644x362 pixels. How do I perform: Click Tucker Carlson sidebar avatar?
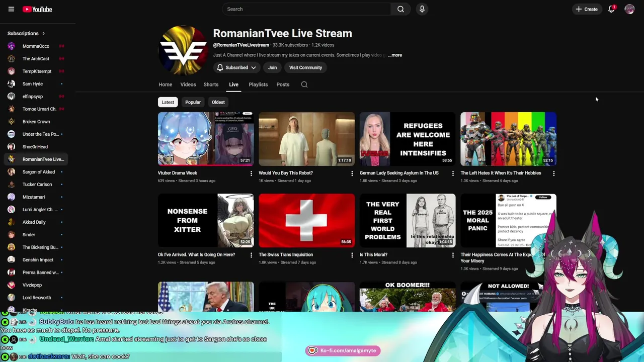(x=11, y=185)
